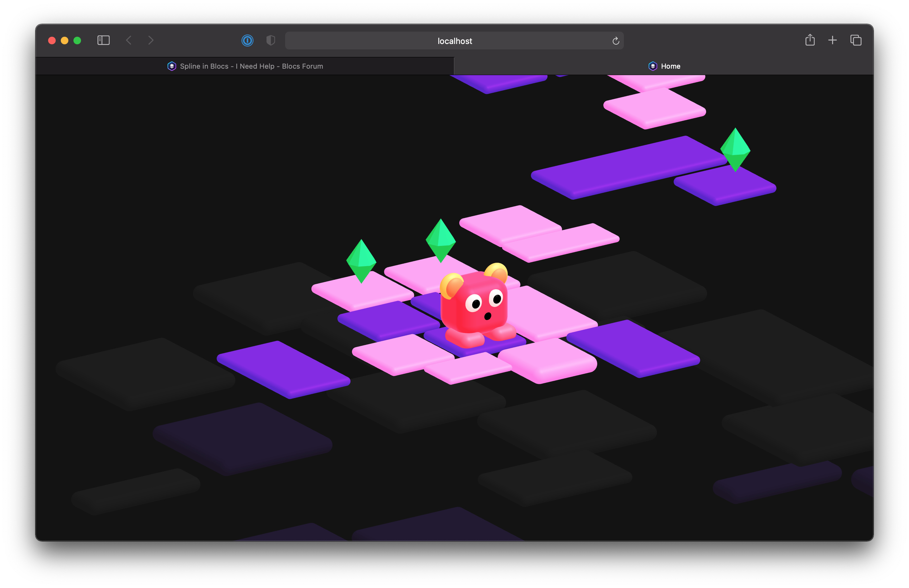Open the privacy report shield icon
Image resolution: width=909 pixels, height=588 pixels.
click(271, 41)
